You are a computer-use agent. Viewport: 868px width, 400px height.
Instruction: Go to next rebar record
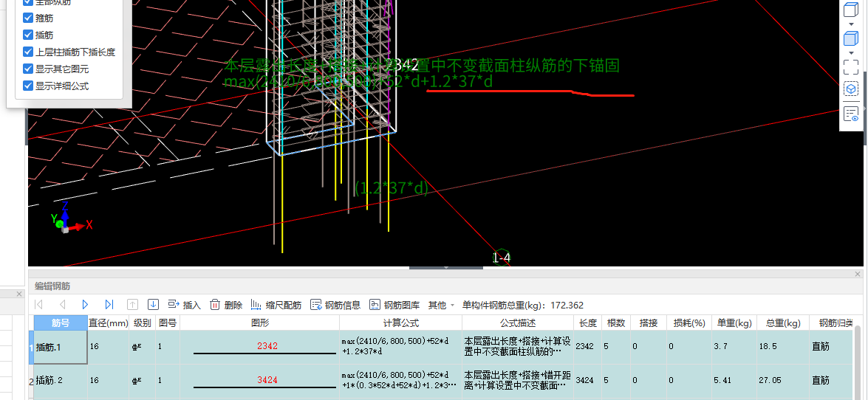click(x=85, y=304)
